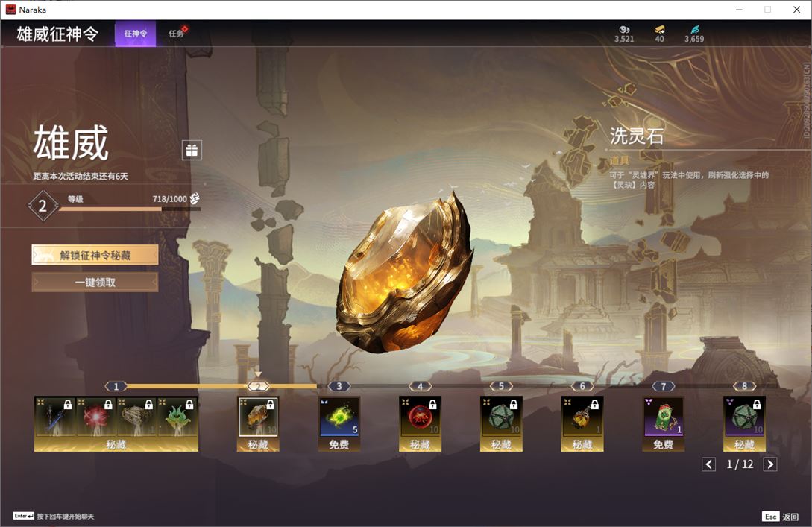Select the free green charm reward at level 7
This screenshot has width=812, height=527.
[664, 417]
